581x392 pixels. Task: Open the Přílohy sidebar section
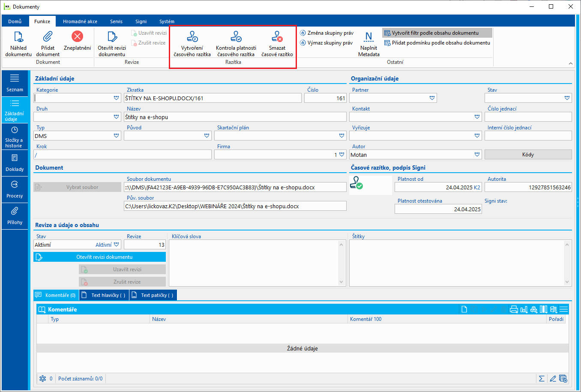click(x=15, y=215)
